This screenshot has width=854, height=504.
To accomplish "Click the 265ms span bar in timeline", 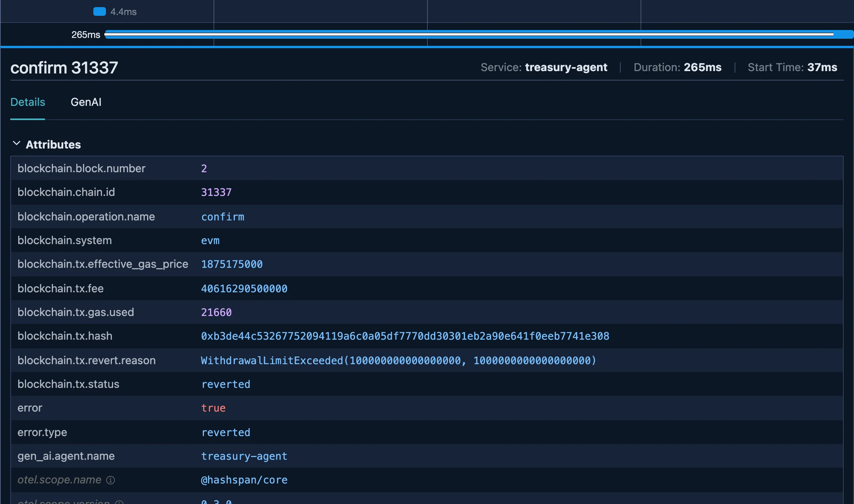I will 478,34.
